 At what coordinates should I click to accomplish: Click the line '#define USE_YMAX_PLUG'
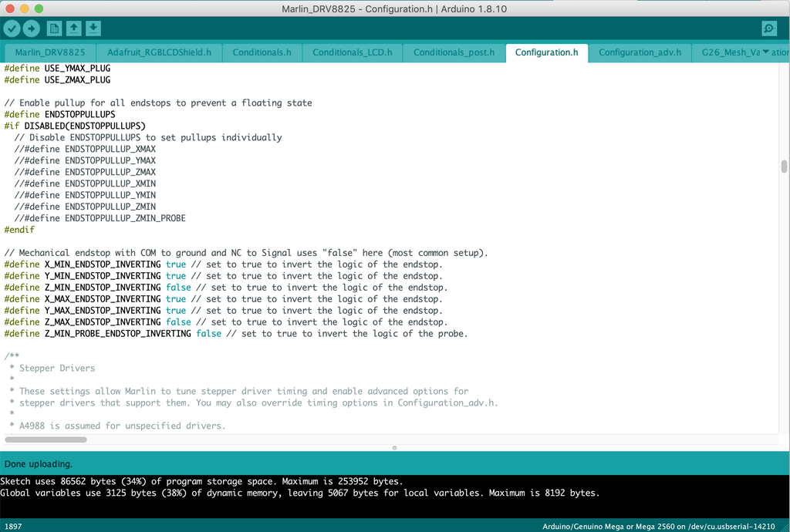click(57, 69)
